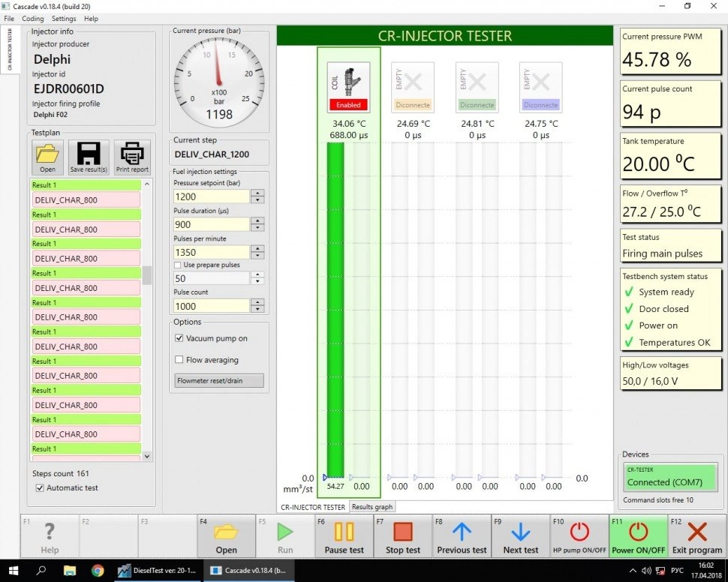Select first DELIV_CHAR_800 testplan step
728x582 pixels.
click(86, 200)
